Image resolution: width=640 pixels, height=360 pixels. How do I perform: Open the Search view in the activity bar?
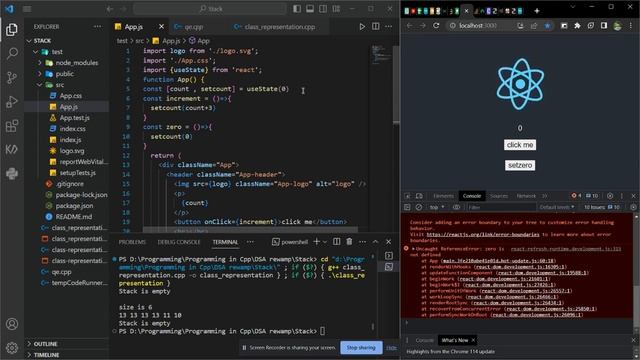(x=12, y=53)
